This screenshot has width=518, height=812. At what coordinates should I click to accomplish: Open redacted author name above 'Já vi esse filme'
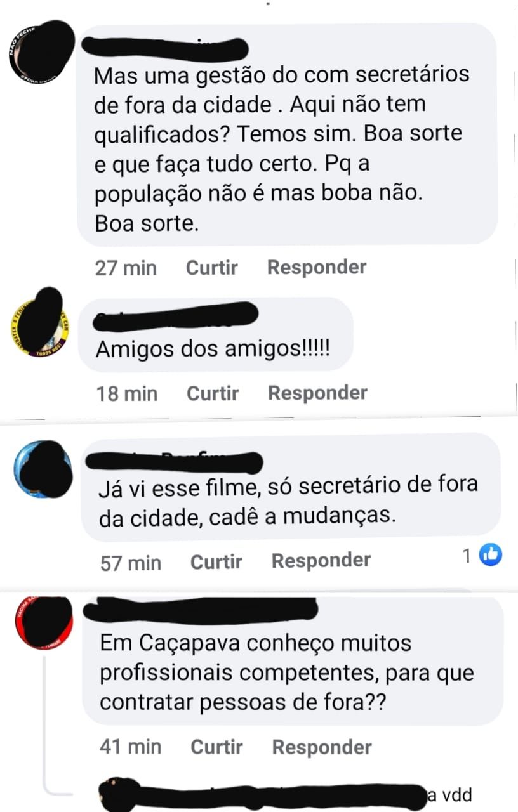tap(174, 461)
